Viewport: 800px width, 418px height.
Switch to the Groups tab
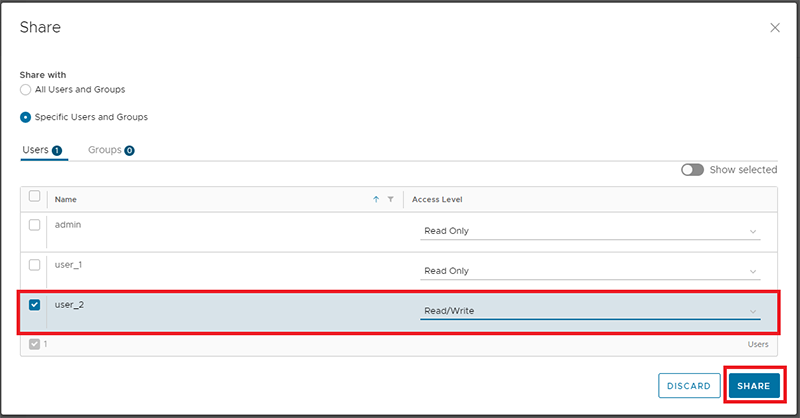point(111,150)
